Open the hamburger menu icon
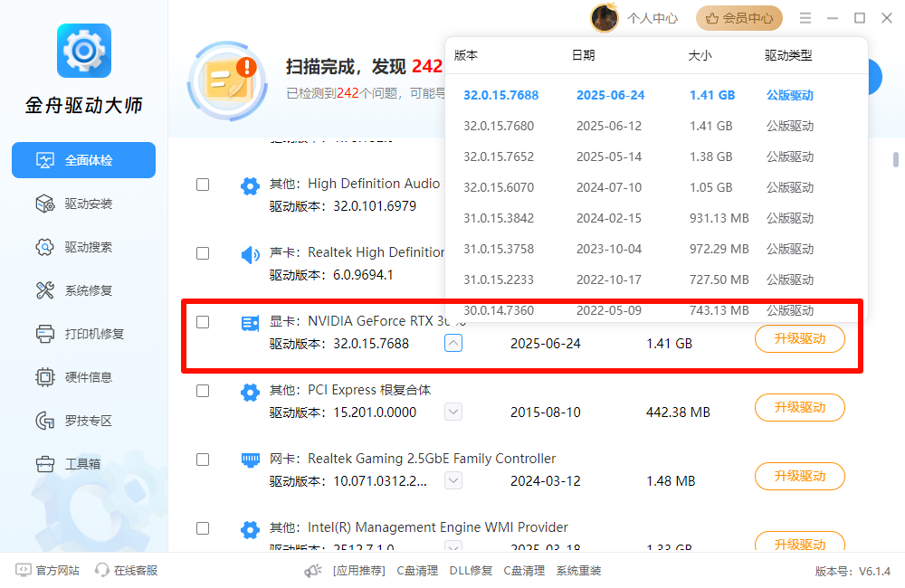Screen dimensions: 905x588 [805, 18]
